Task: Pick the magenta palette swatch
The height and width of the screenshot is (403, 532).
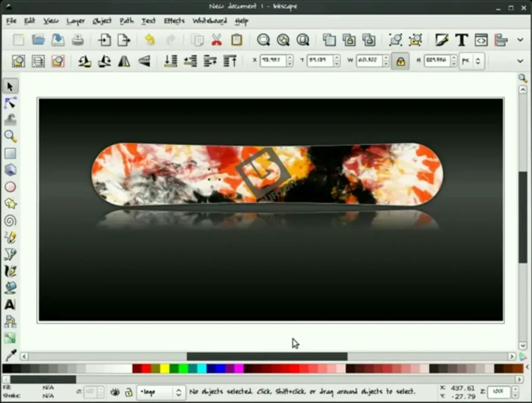Action: click(x=239, y=368)
